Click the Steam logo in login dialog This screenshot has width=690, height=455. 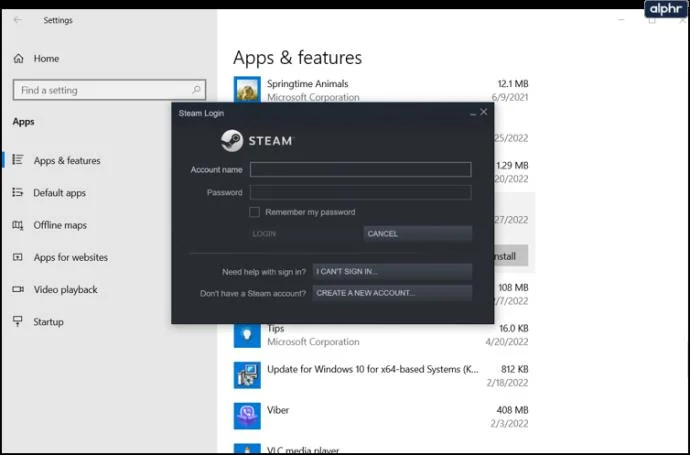231,141
